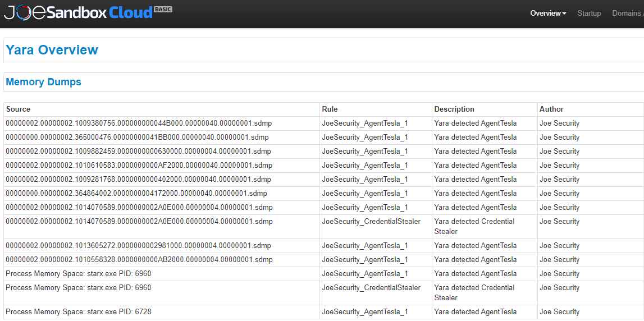The image size is (644, 321).
Task: Click Credential Stealer description in the PID 6960 row
Action: click(x=474, y=292)
